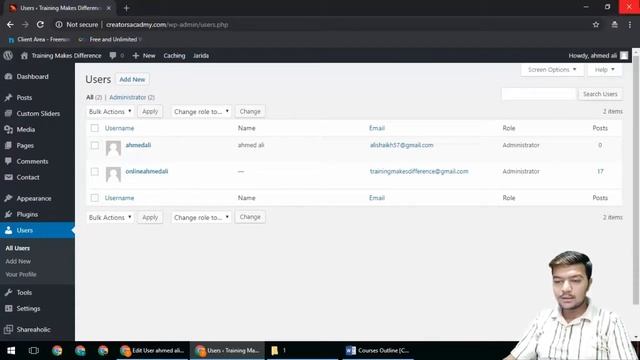Bookmark this page with star icon
Viewport: 640px width, 360px height.
tap(596, 24)
